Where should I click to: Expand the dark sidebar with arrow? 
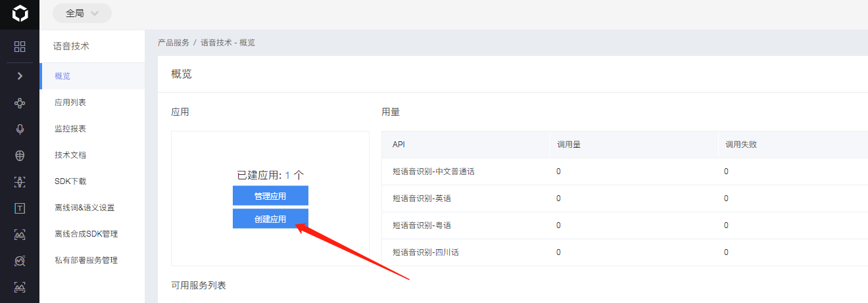point(20,76)
